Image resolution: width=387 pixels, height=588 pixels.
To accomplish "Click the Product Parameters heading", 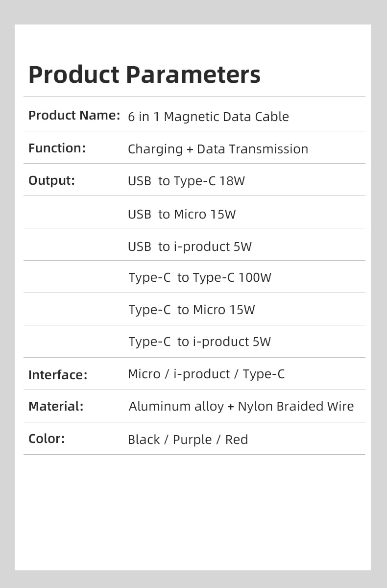I will point(144,74).
